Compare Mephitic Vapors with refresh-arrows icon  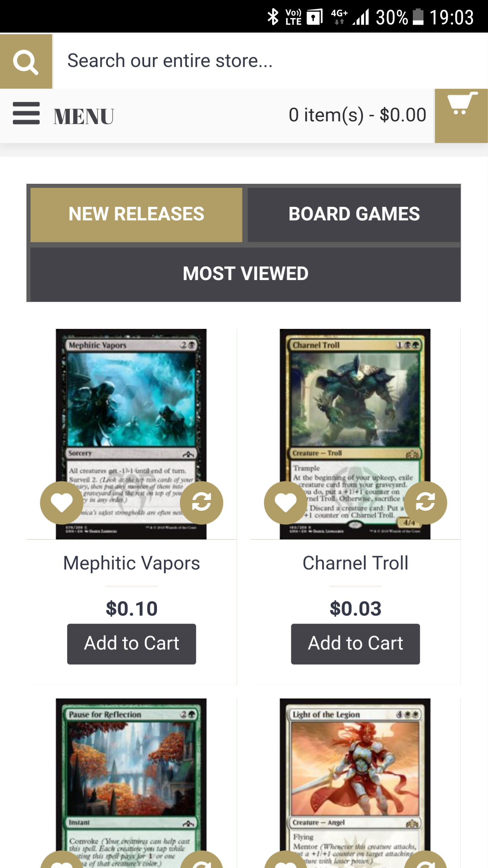(x=201, y=502)
